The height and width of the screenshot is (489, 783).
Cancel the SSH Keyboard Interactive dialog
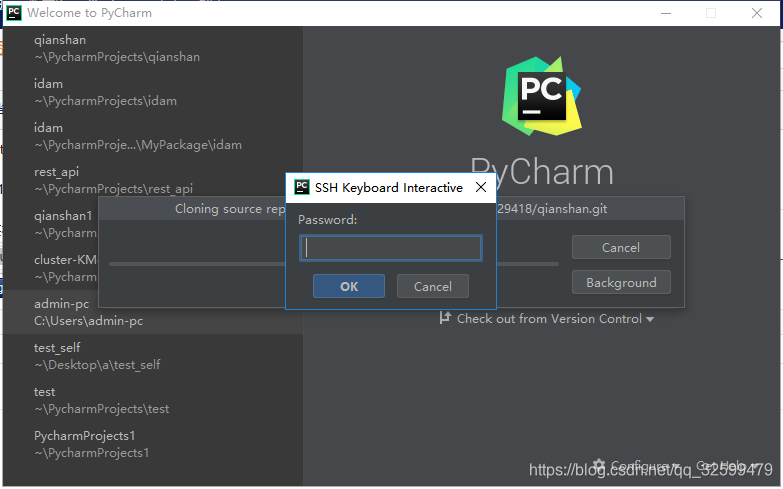tap(432, 286)
